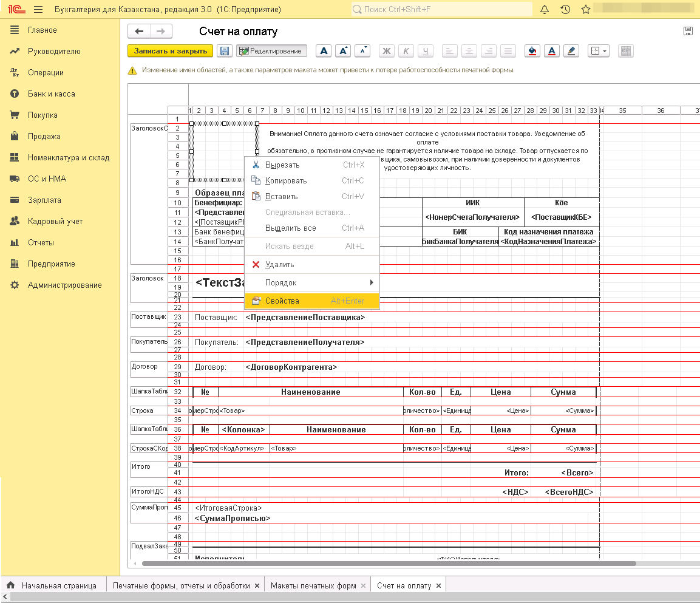The height and width of the screenshot is (603, 700).
Task: Choose Копировать from the context menu
Action: [312, 181]
